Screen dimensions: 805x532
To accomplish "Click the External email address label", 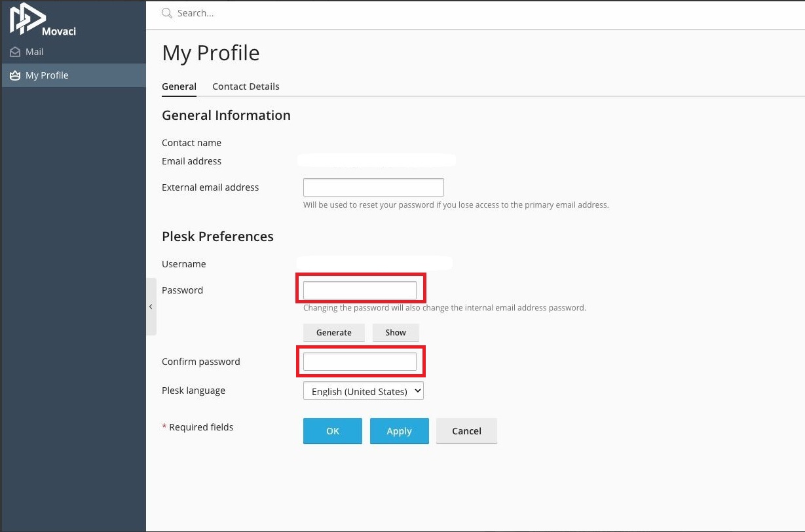I will pos(210,187).
